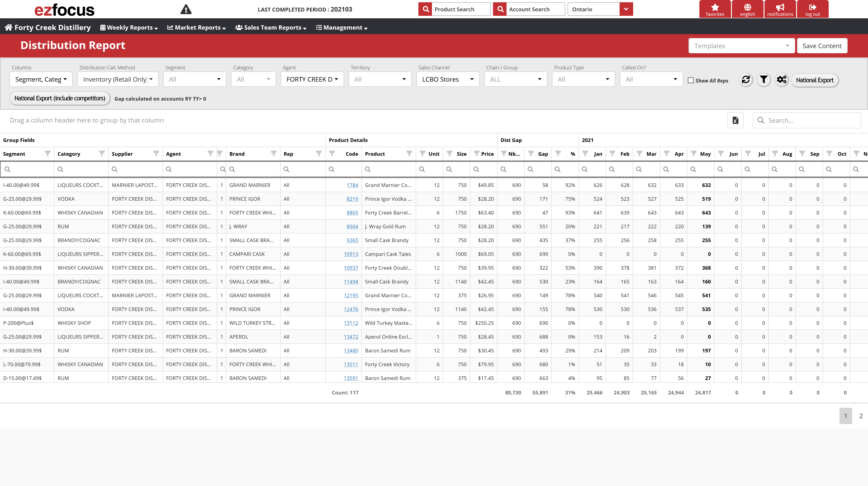The width and height of the screenshot is (868, 486).
Task: Click the round filter funnel button
Action: 764,80
